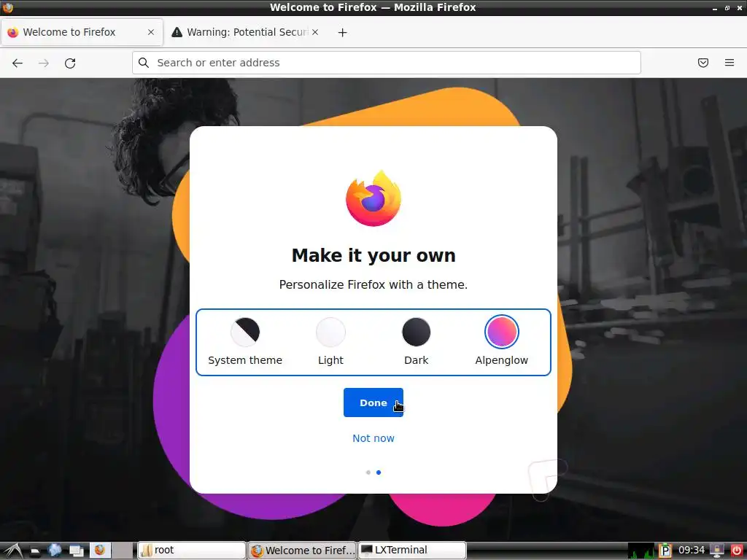Click the Not now link
Viewport: 747px width, 560px height.
[373, 438]
